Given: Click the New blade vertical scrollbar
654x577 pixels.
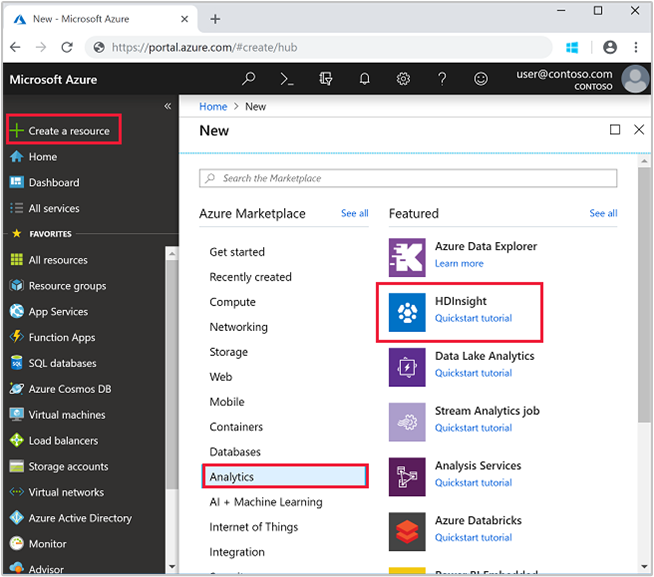Looking at the screenshot, I should (x=644, y=294).
